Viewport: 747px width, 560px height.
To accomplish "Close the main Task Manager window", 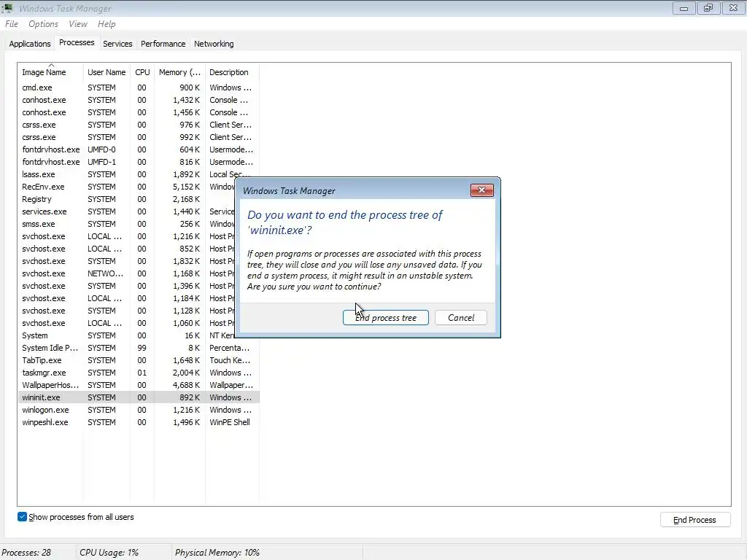I will click(x=734, y=8).
